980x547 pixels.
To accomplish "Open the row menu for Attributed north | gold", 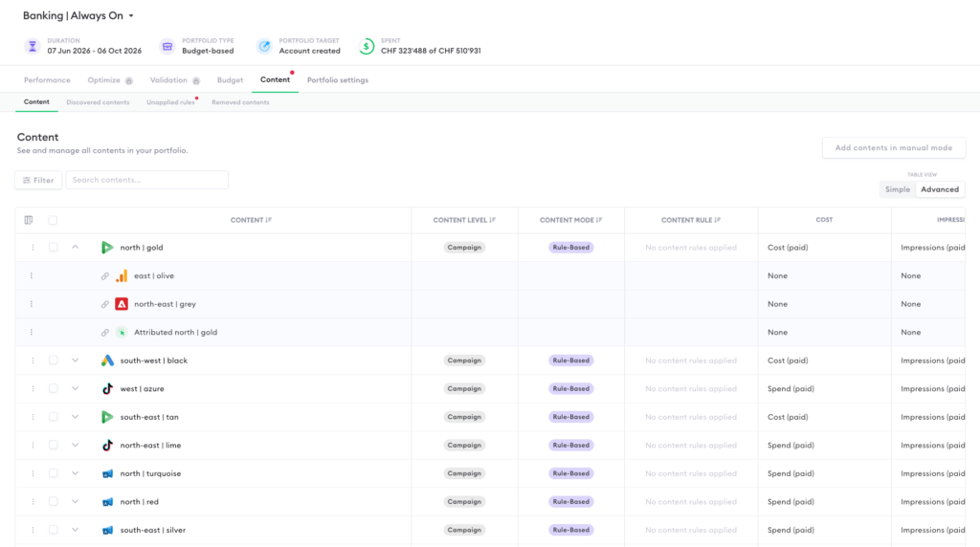I will point(32,332).
